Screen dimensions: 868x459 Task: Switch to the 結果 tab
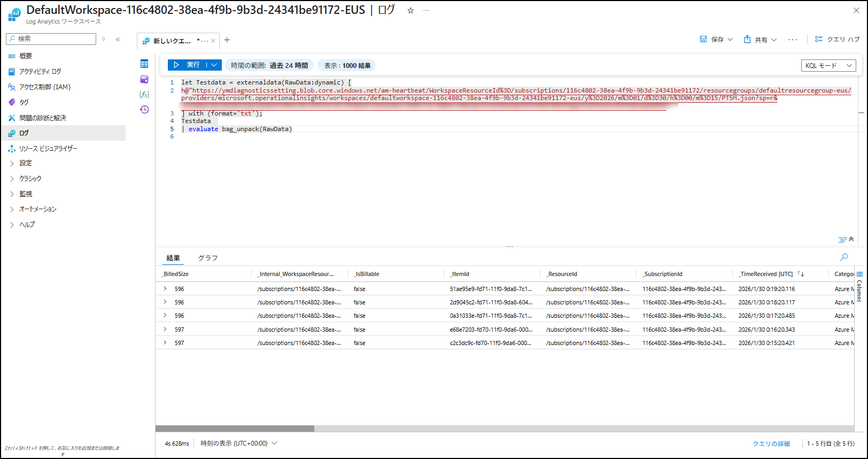click(173, 258)
